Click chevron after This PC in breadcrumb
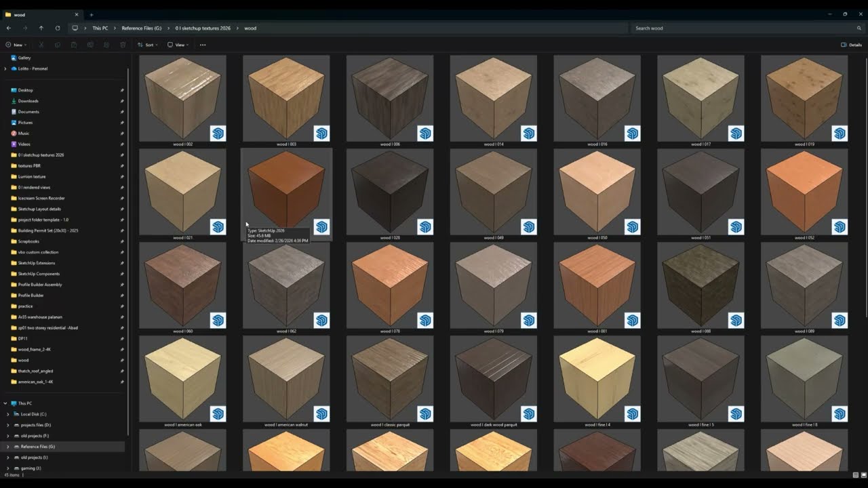This screenshot has height=488, width=868. click(x=115, y=28)
